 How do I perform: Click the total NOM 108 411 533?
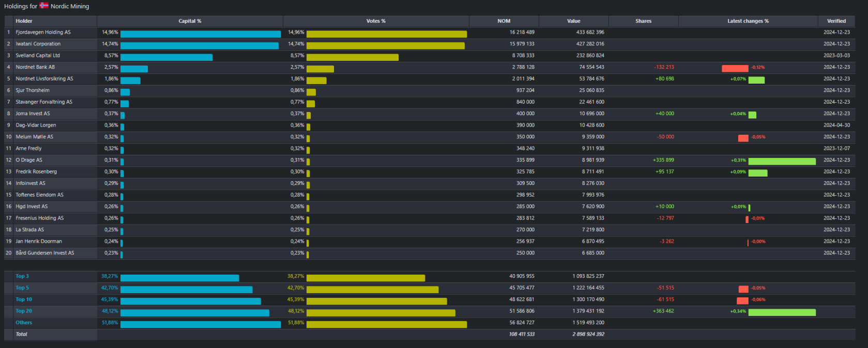coord(522,334)
